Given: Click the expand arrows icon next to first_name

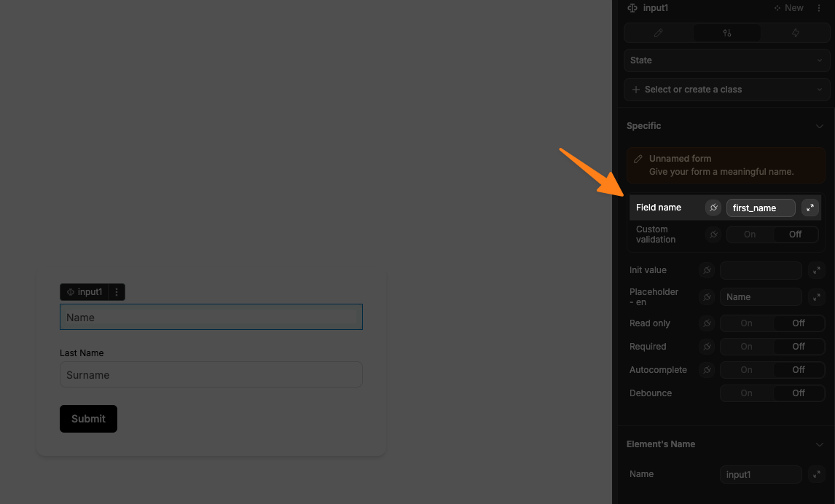Looking at the screenshot, I should [x=809, y=208].
